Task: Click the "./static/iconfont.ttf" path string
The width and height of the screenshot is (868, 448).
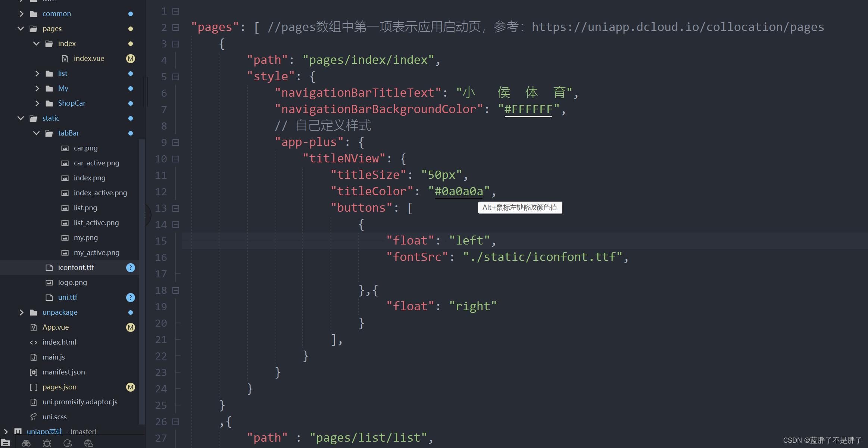Action: click(543, 257)
